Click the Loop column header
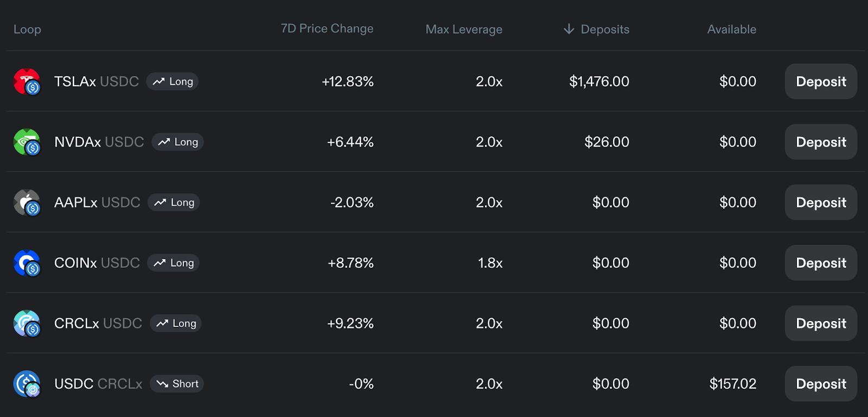Image resolution: width=868 pixels, height=417 pixels. click(x=27, y=29)
